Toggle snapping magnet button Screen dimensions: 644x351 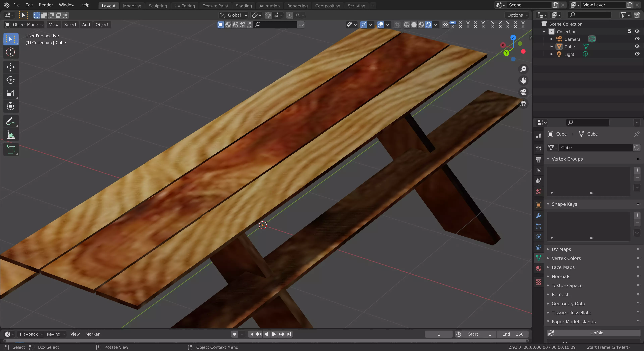pos(268,15)
